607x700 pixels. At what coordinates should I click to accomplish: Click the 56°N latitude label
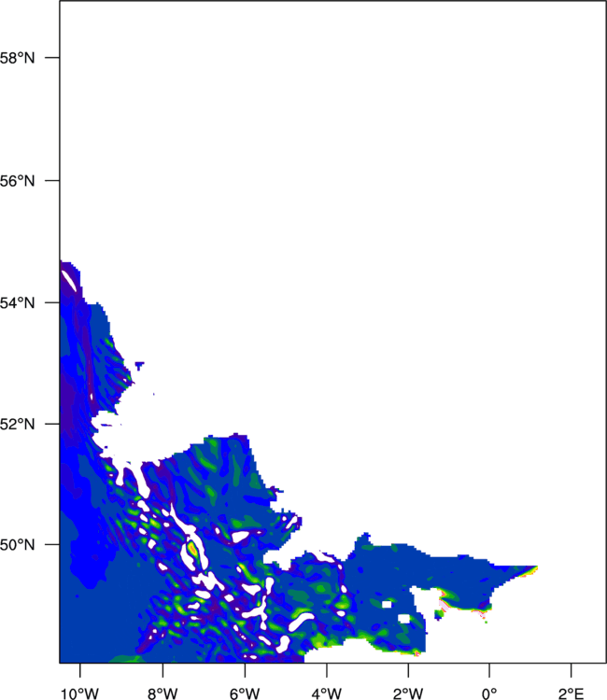tap(17, 181)
